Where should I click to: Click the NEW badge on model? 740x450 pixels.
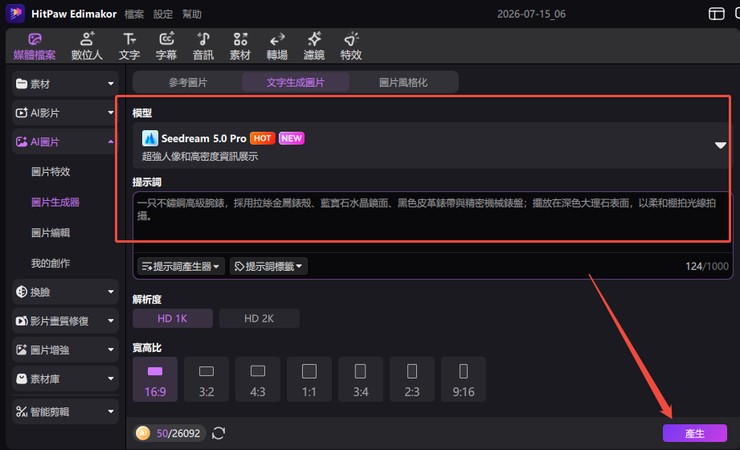[292, 138]
